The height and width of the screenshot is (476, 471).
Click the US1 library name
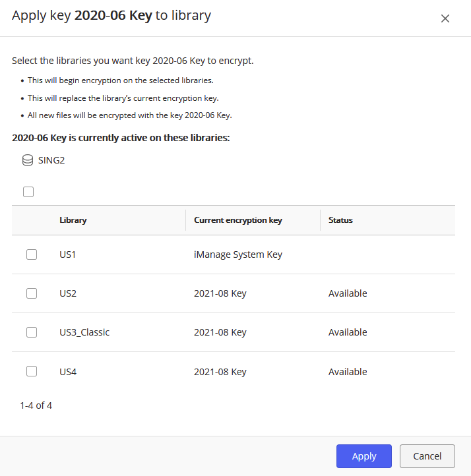click(68, 254)
